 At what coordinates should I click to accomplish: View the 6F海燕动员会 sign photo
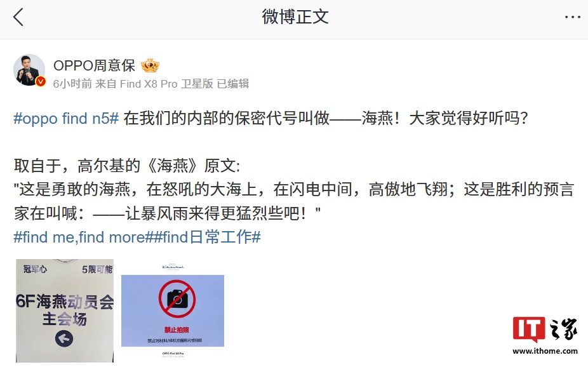click(x=65, y=310)
